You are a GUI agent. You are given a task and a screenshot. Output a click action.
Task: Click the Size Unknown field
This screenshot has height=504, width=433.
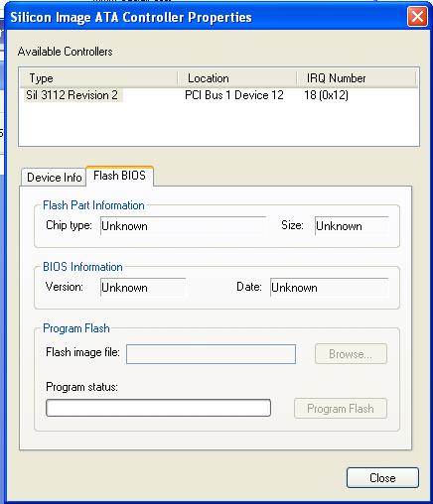coord(352,226)
